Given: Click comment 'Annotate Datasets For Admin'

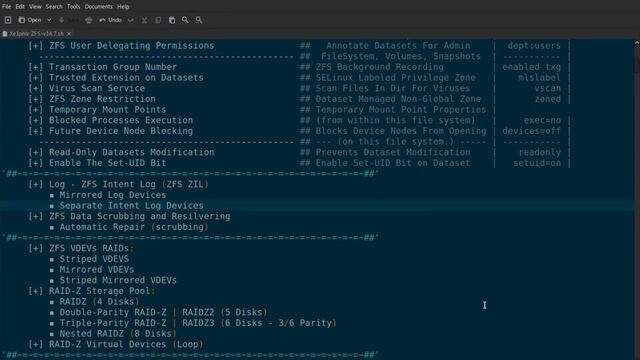Looking at the screenshot, I should [398, 45].
